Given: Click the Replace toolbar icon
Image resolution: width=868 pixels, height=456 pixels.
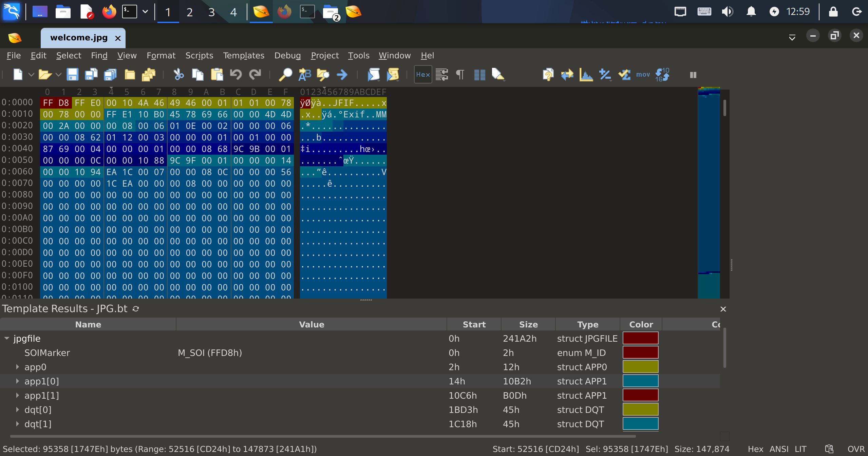Looking at the screenshot, I should click(304, 74).
